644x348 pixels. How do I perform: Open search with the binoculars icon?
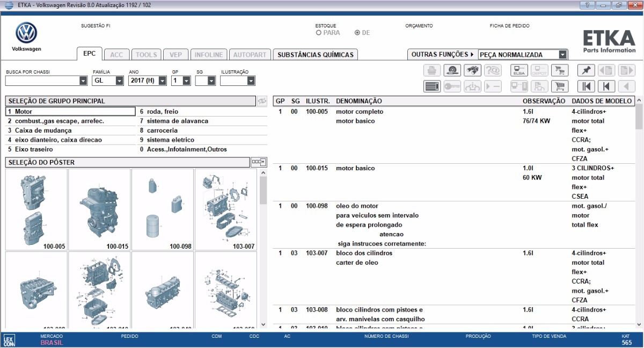(472, 70)
